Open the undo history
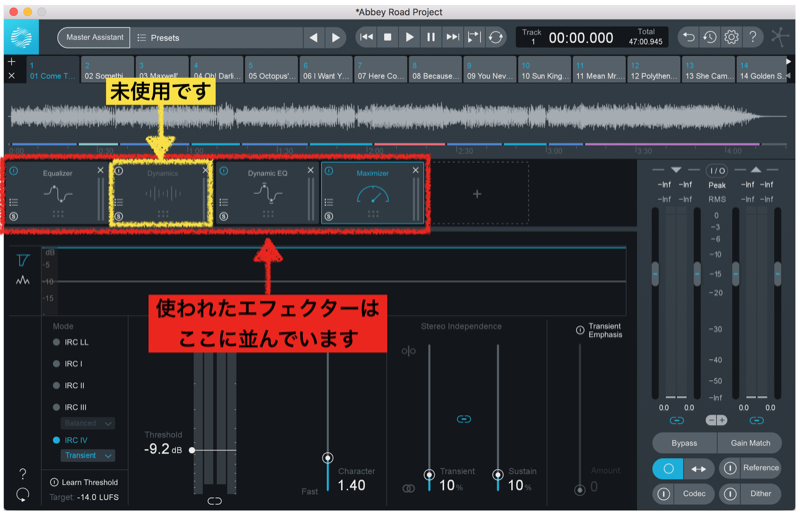Image resolution: width=800 pixels, height=516 pixels. 710,37
